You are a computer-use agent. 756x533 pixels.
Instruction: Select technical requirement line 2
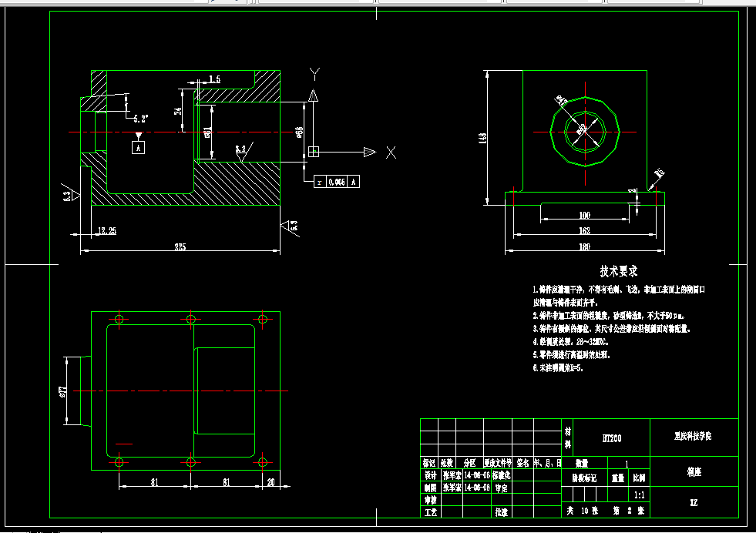point(609,316)
